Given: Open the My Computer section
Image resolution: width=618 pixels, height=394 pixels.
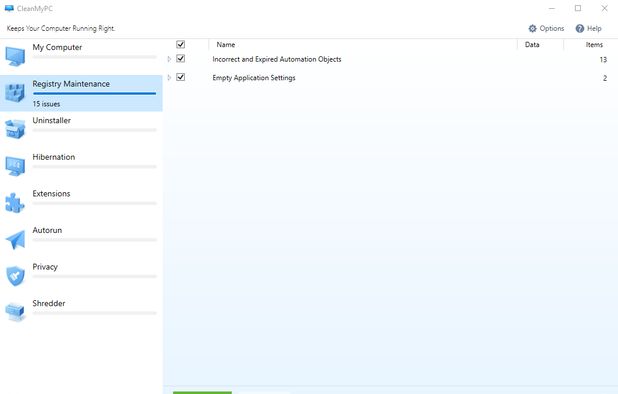Looking at the screenshot, I should point(57,47).
